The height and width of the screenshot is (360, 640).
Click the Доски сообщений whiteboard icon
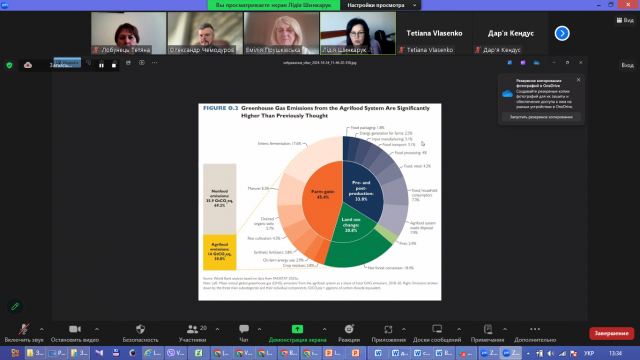click(437, 329)
